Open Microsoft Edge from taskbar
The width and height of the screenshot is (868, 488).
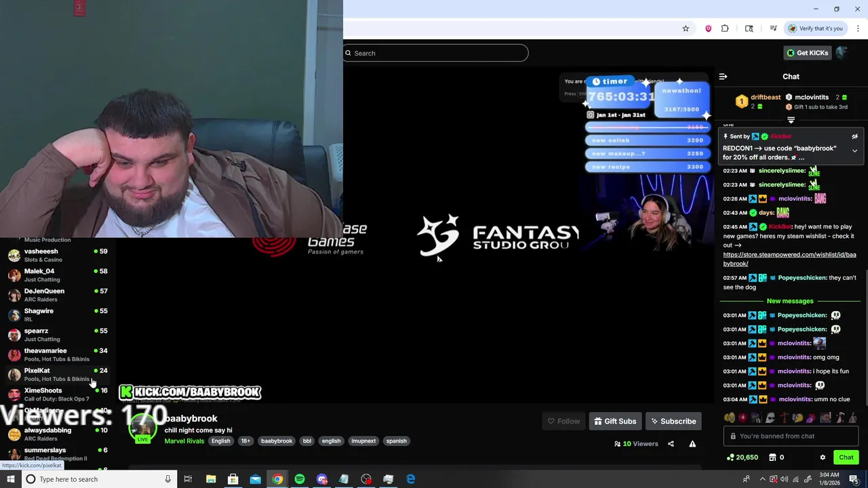411,479
